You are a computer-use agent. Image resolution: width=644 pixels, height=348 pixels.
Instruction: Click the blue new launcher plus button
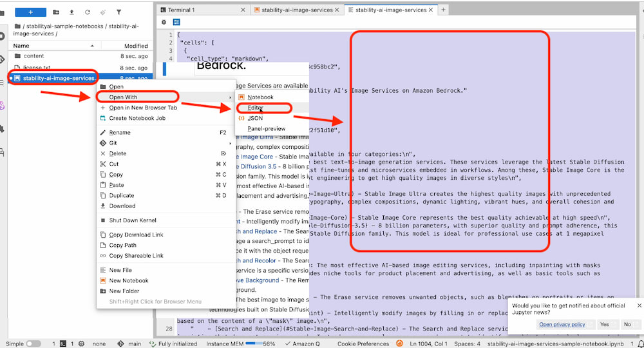coord(30,12)
